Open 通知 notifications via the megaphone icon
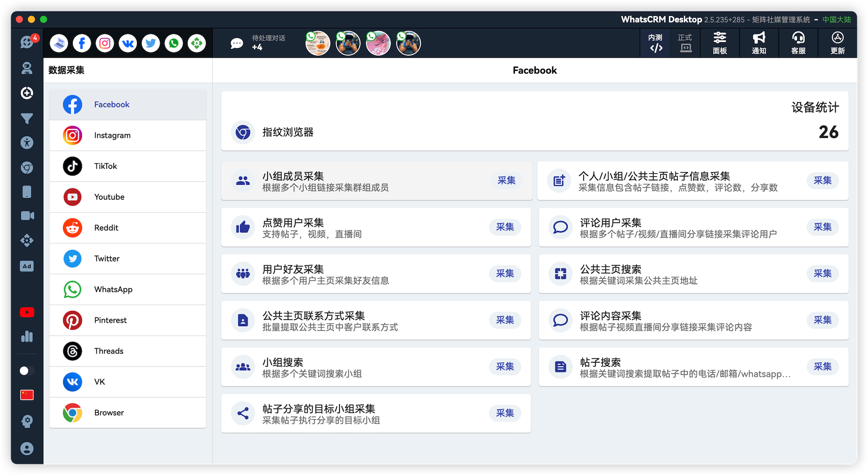This screenshot has height=475, width=868. (x=759, y=43)
